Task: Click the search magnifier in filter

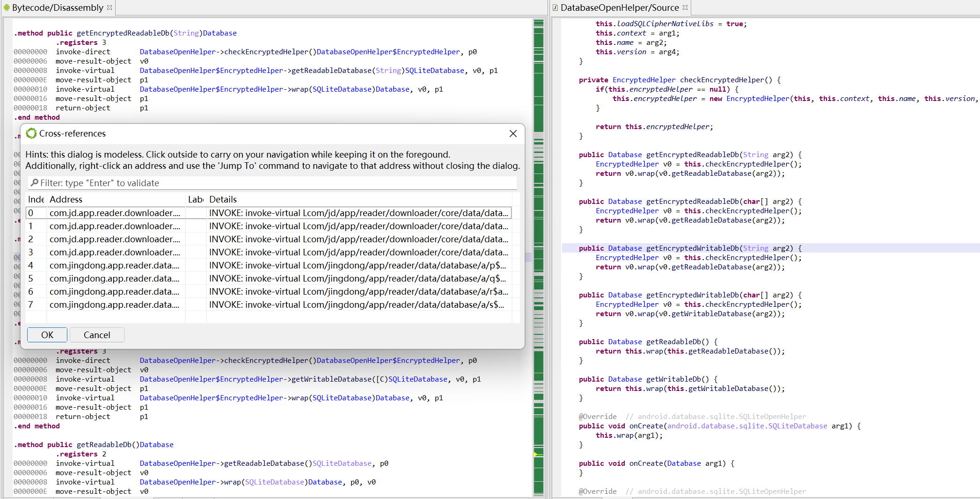Action: tap(34, 183)
